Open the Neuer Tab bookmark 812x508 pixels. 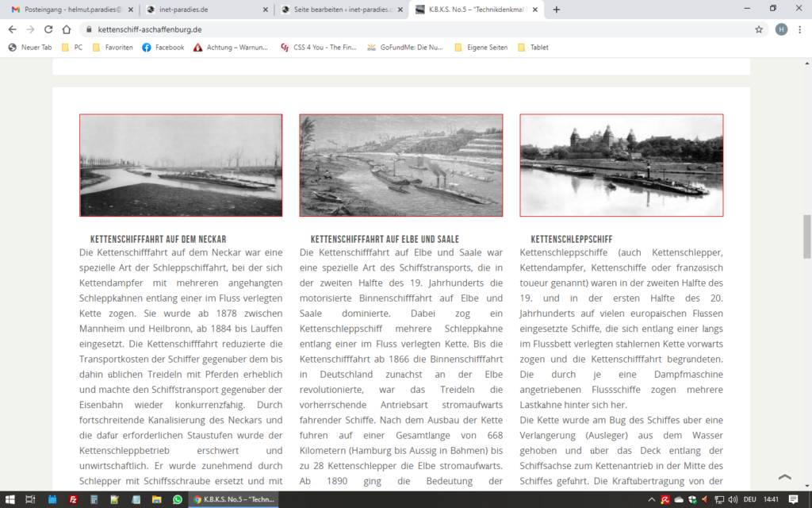[x=30, y=47]
